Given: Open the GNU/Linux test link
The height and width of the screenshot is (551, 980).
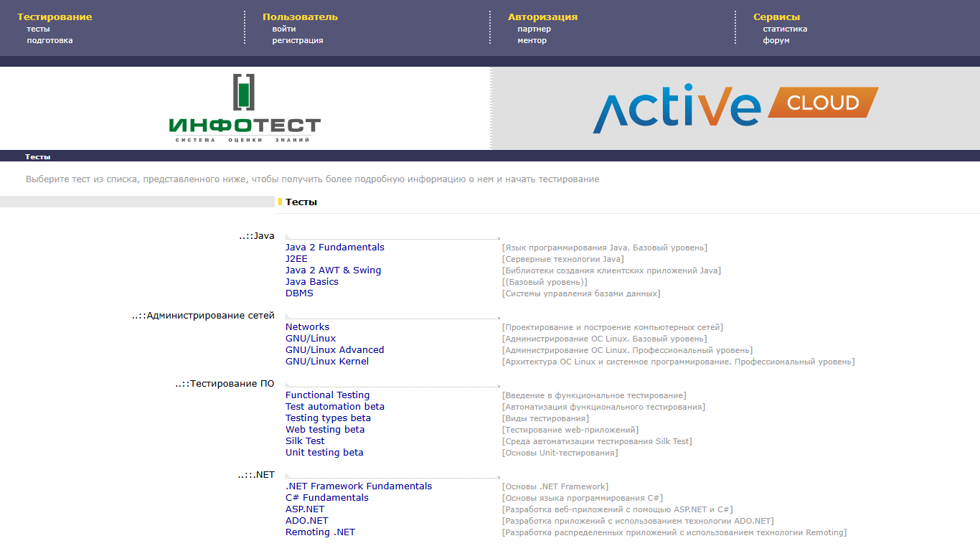Looking at the screenshot, I should pos(311,339).
